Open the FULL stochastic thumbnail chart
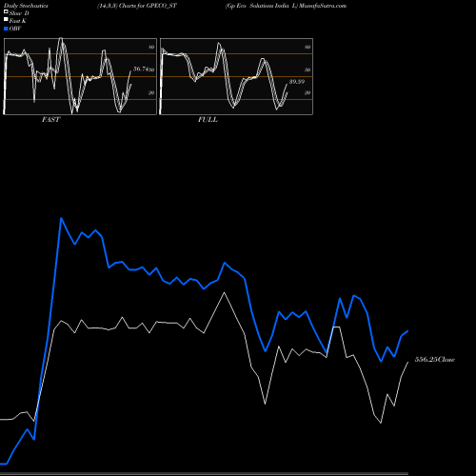 pyautogui.click(x=236, y=76)
